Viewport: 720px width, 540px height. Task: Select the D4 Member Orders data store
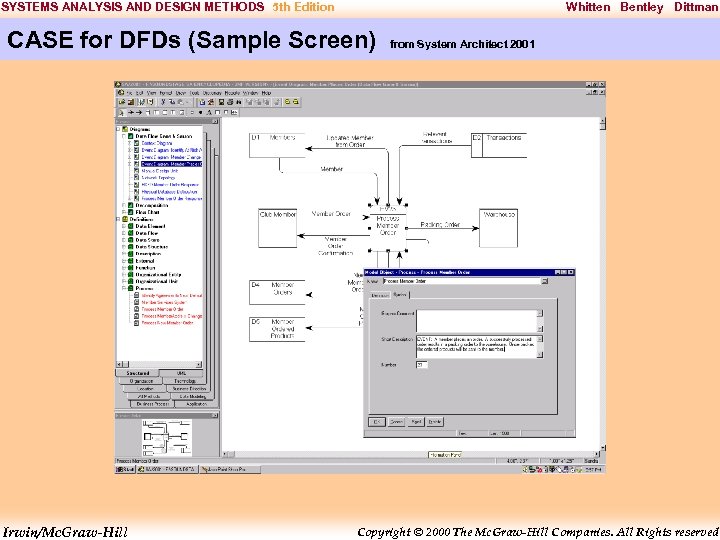pos(277,292)
